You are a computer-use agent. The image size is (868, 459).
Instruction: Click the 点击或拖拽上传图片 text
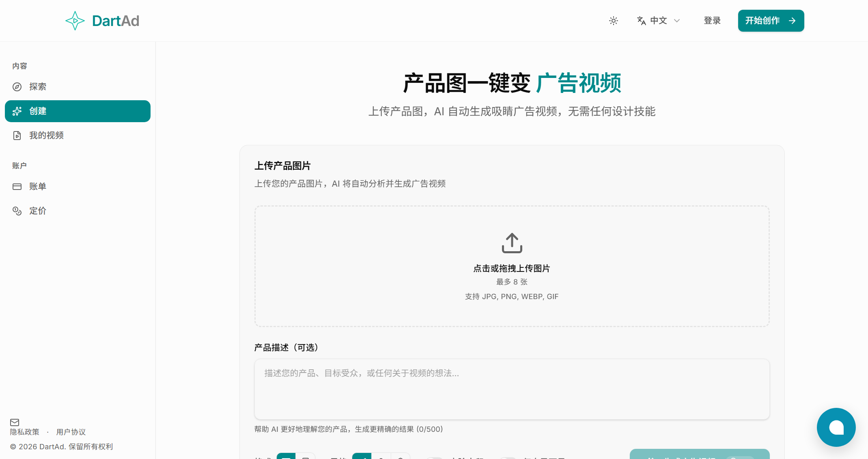click(x=512, y=269)
